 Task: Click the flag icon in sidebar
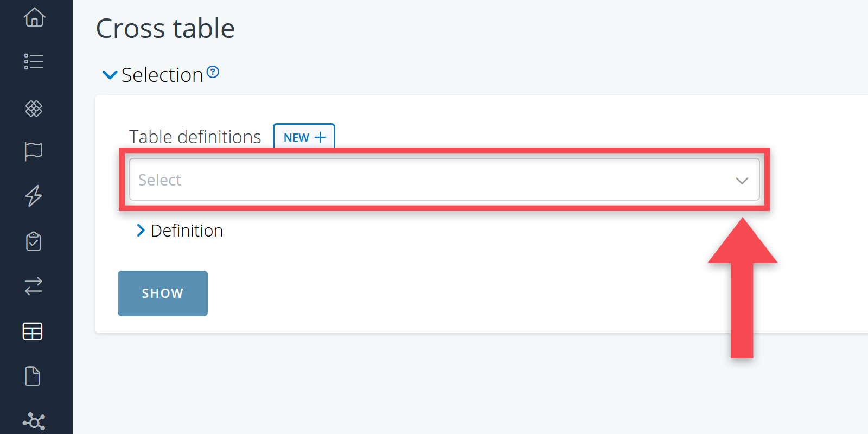point(34,151)
